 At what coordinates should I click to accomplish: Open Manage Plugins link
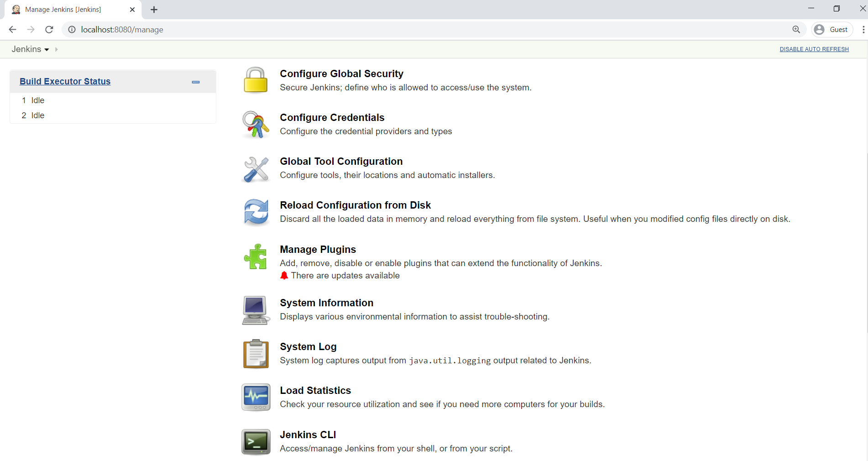click(x=318, y=250)
